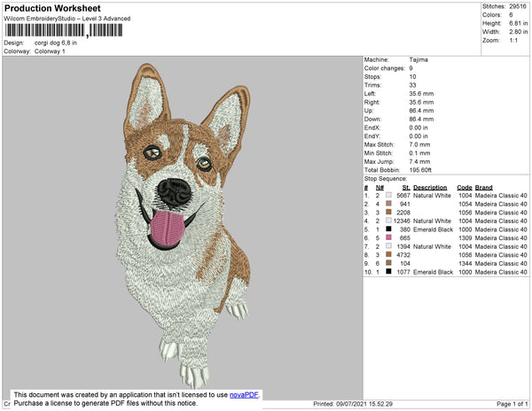Image resolution: width=532 pixels, height=411 pixels.
Task: Click the Machine value "Tajima"
Action: tap(419, 60)
